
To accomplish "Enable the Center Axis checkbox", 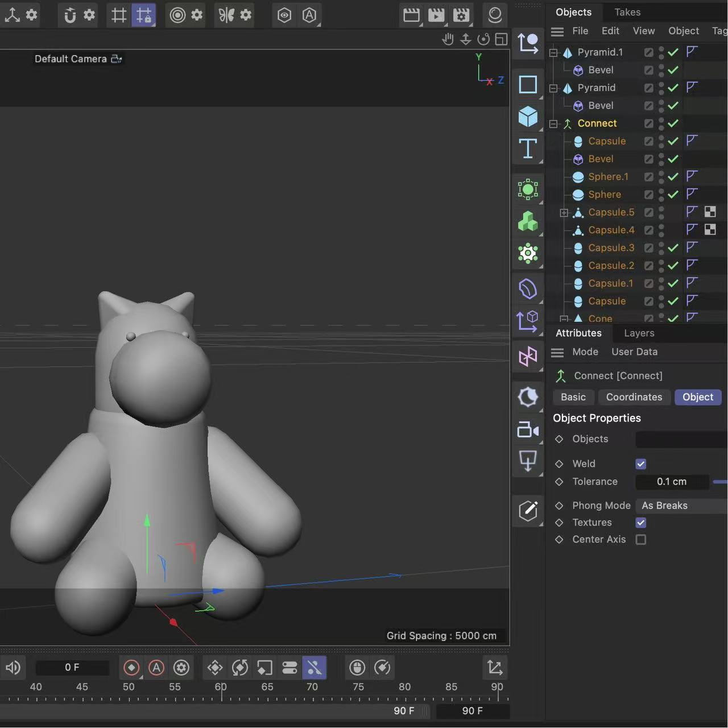I will [x=641, y=539].
